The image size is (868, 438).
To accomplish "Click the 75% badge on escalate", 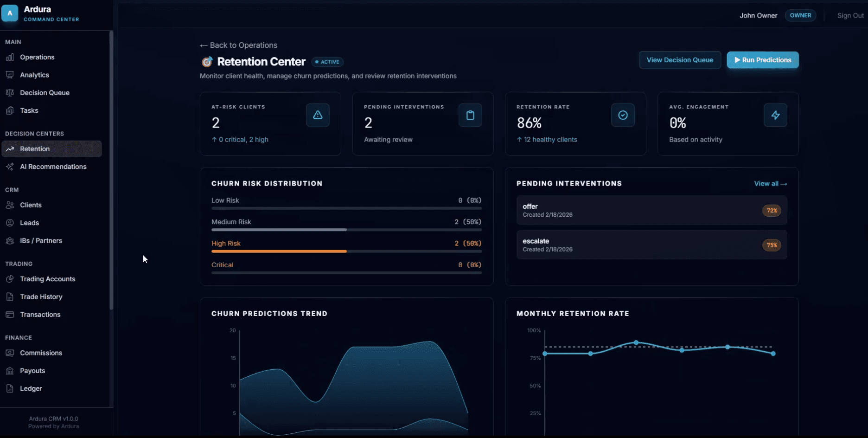I will tap(772, 245).
